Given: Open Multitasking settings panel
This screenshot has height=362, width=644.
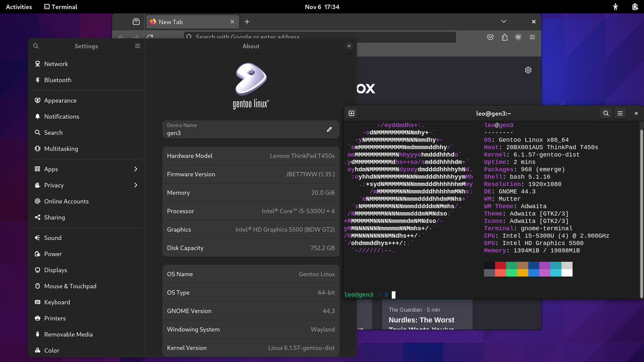Looking at the screenshot, I should [86, 149].
